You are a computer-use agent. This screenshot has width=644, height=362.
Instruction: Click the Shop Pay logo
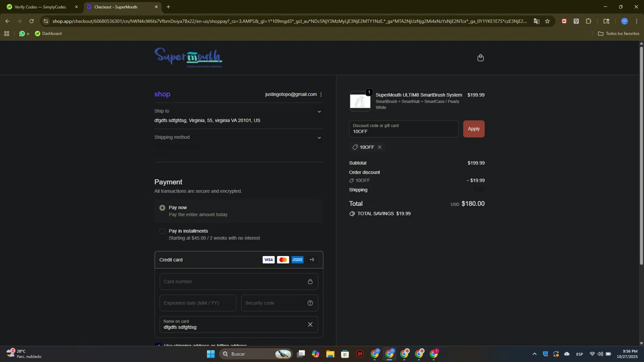162,94
